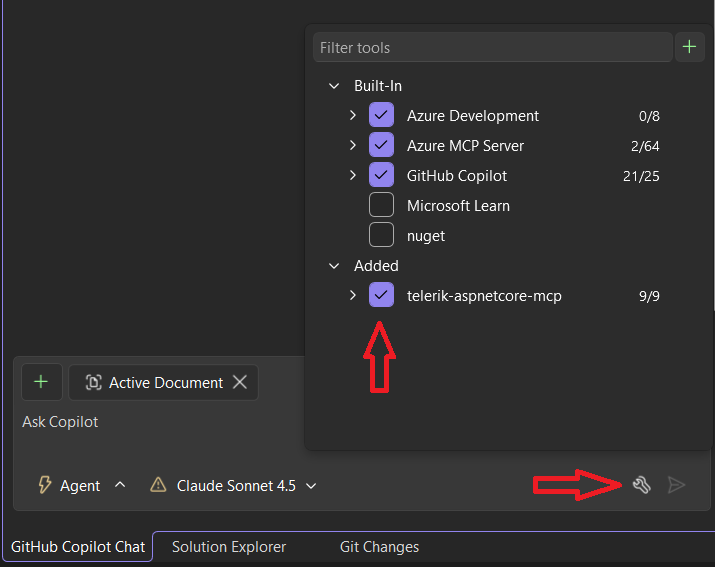Open the tools wrench icon
The width and height of the screenshot is (715, 567).
(x=641, y=484)
